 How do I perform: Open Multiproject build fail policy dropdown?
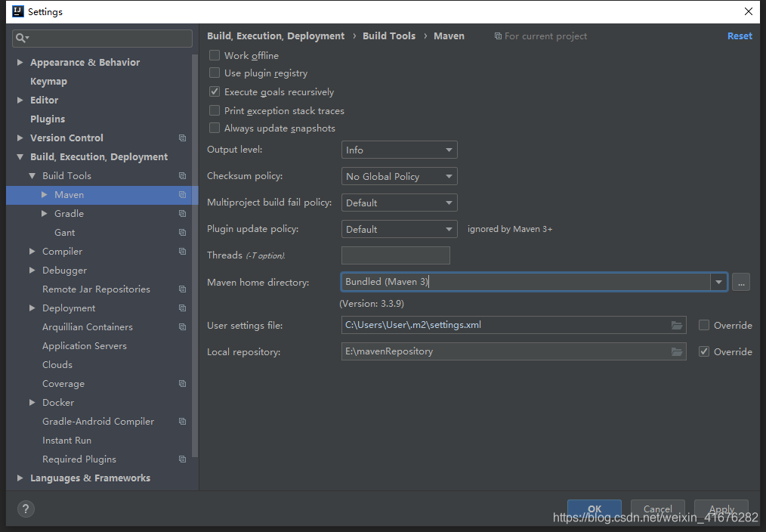[x=399, y=203]
